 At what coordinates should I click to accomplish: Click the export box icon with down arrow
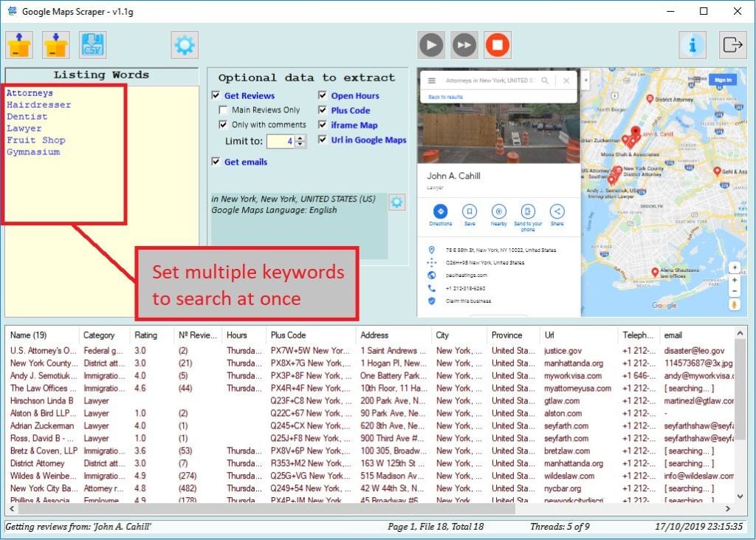(56, 45)
